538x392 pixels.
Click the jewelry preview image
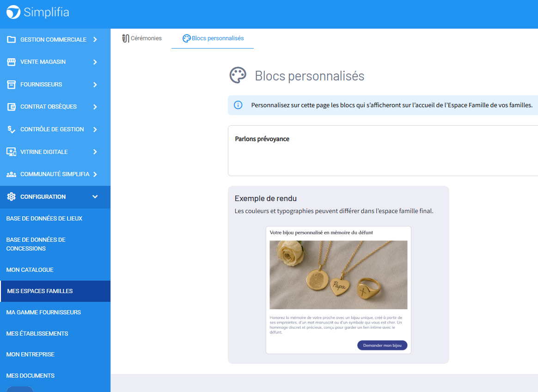pyautogui.click(x=338, y=275)
